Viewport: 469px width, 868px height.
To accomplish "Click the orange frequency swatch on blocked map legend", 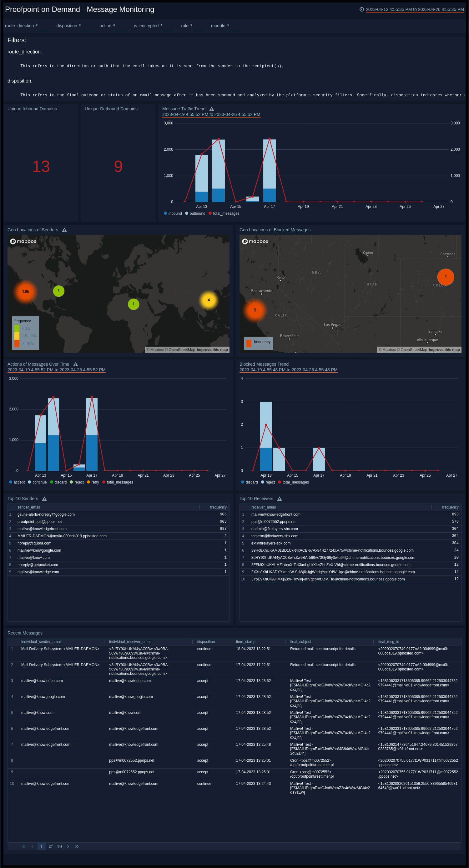I will (x=249, y=343).
